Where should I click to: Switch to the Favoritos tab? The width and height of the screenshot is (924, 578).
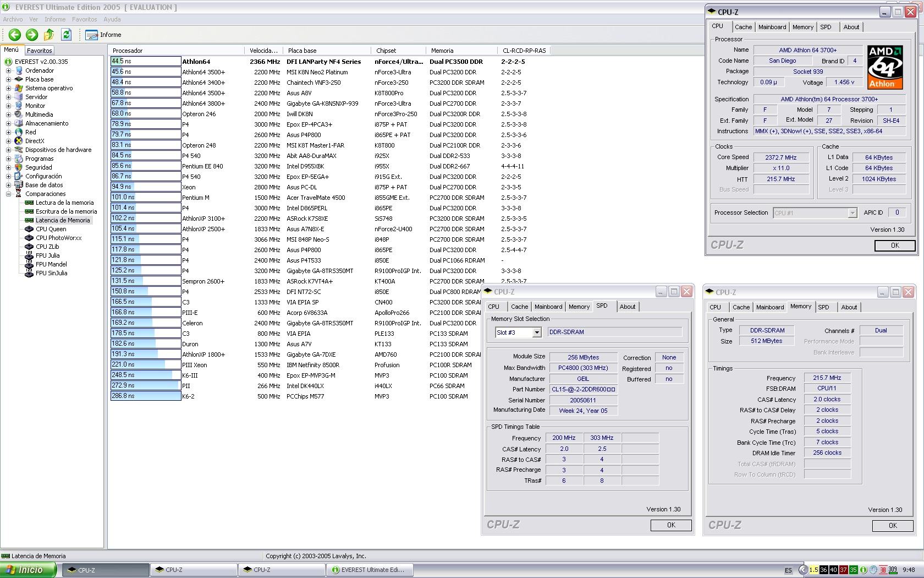tap(40, 51)
